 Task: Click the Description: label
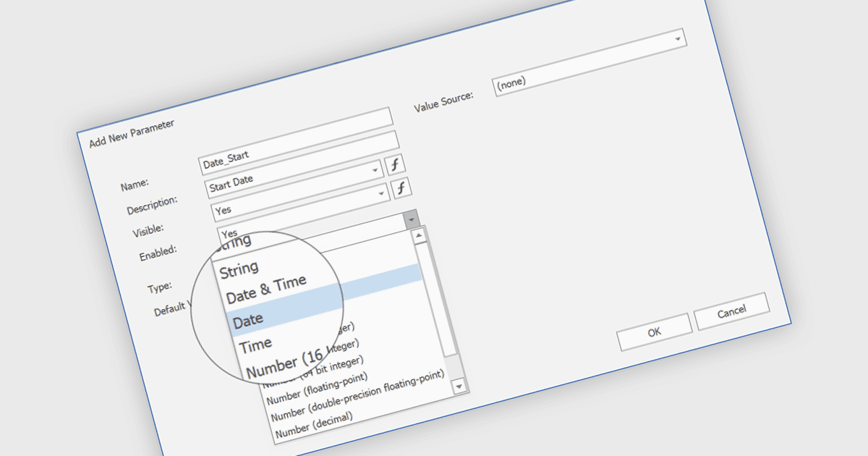click(152, 205)
